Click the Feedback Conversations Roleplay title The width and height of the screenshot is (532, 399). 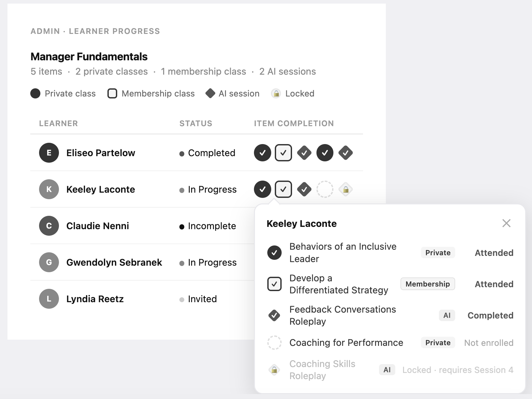point(343,315)
